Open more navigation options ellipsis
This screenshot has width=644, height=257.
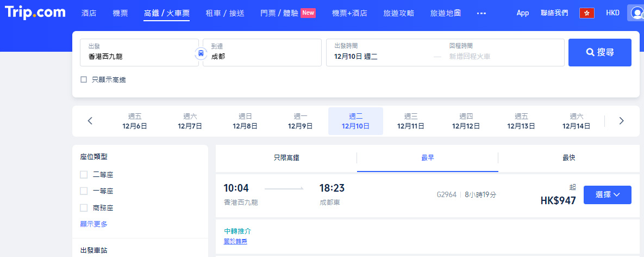click(x=481, y=13)
